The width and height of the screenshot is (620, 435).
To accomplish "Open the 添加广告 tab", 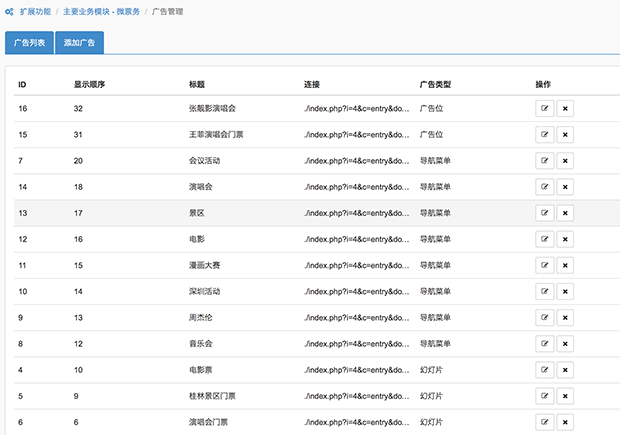I will [x=79, y=42].
